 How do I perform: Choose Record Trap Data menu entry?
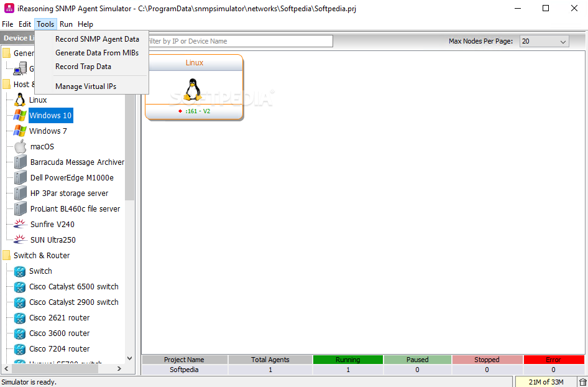(83, 67)
